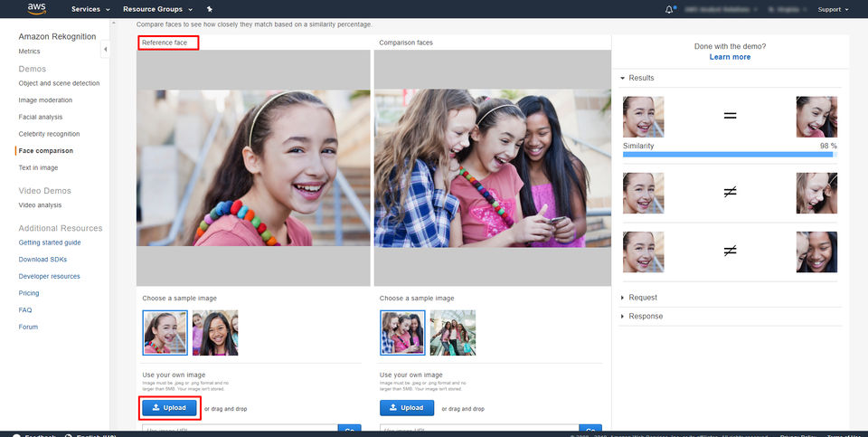Open the Services dropdown menu
This screenshot has height=437, width=868.
(x=90, y=9)
